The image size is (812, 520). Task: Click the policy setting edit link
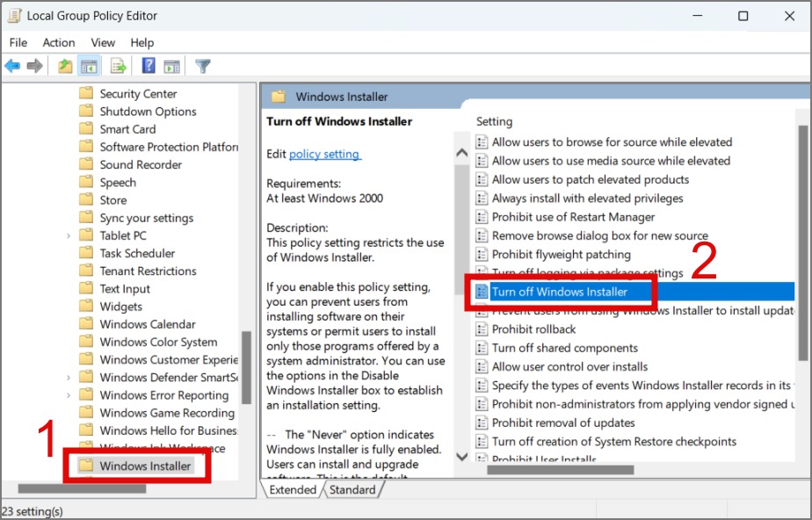[324, 155]
